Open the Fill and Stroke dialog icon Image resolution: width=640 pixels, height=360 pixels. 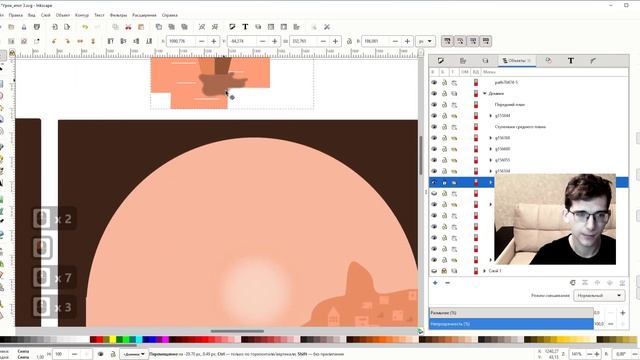click(x=232, y=27)
